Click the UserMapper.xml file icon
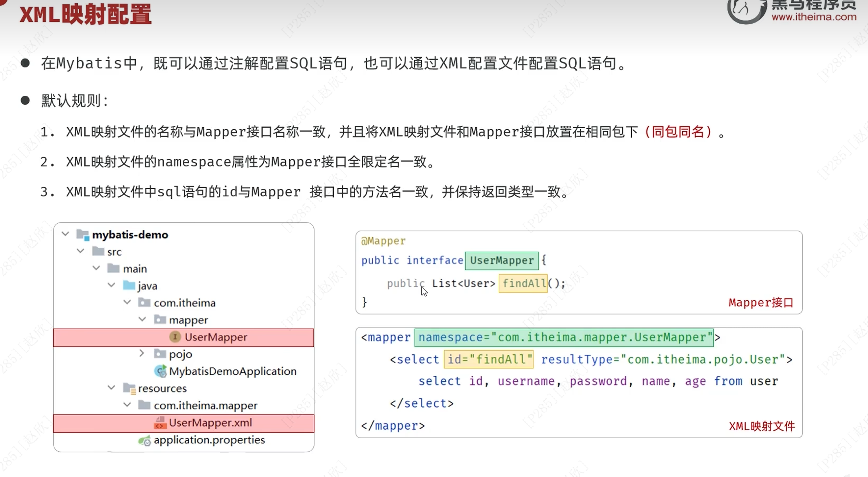Image resolution: width=868 pixels, height=477 pixels. click(x=160, y=423)
